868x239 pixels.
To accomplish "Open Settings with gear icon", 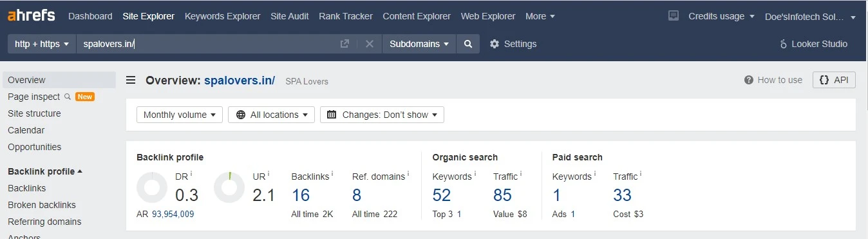I will (513, 44).
